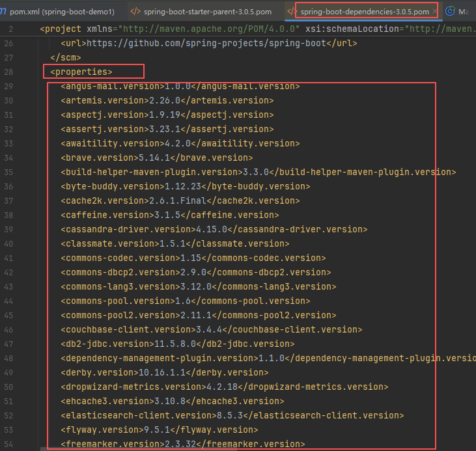Click the cassandra-driver.version 4.15.0 line
This screenshot has height=451, width=476.
pos(214,229)
